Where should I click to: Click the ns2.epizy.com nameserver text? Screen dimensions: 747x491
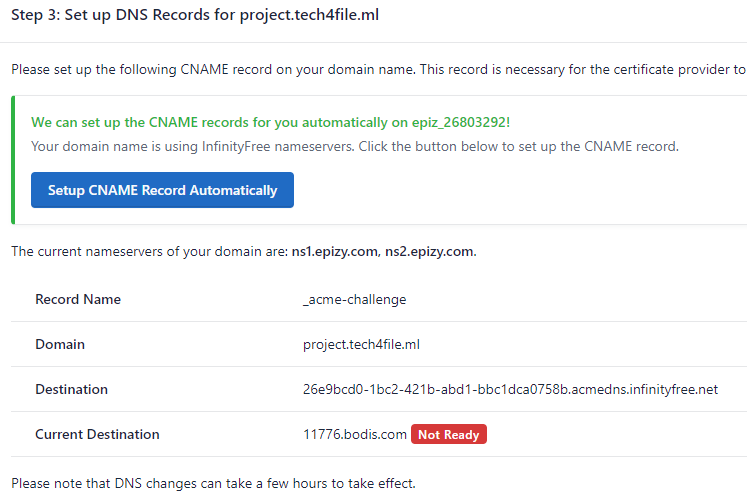(x=429, y=251)
